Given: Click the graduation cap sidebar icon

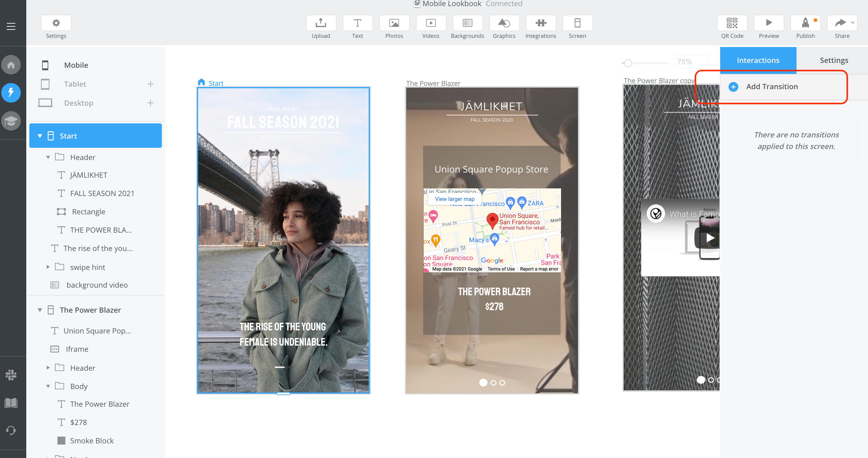Looking at the screenshot, I should 11,121.
